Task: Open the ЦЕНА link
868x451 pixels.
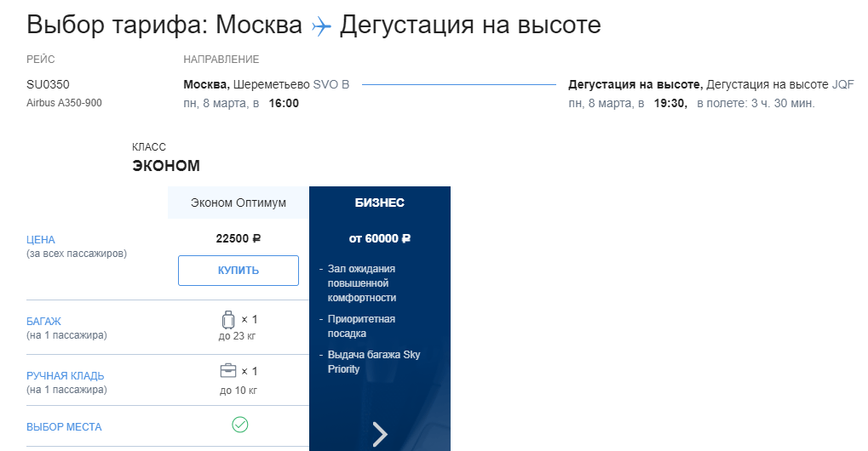Action: [40, 240]
